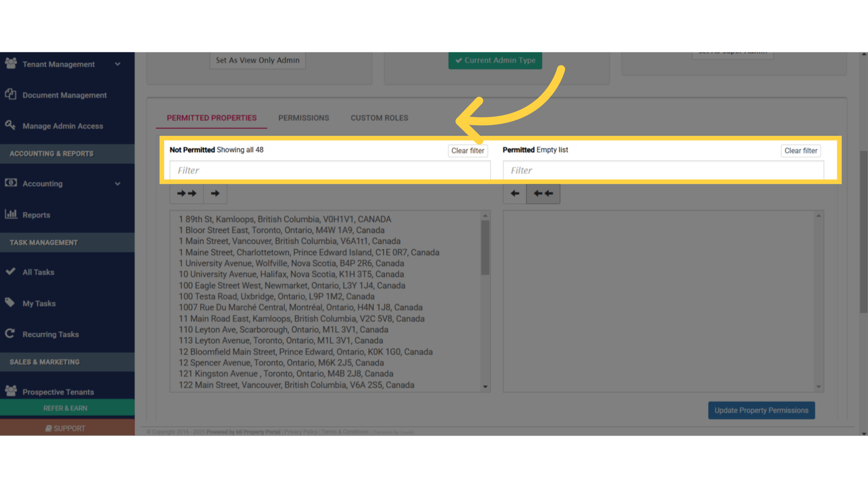Clear filter on the Not Permitted list
Image resolution: width=868 pixels, height=488 pixels.
coord(467,151)
